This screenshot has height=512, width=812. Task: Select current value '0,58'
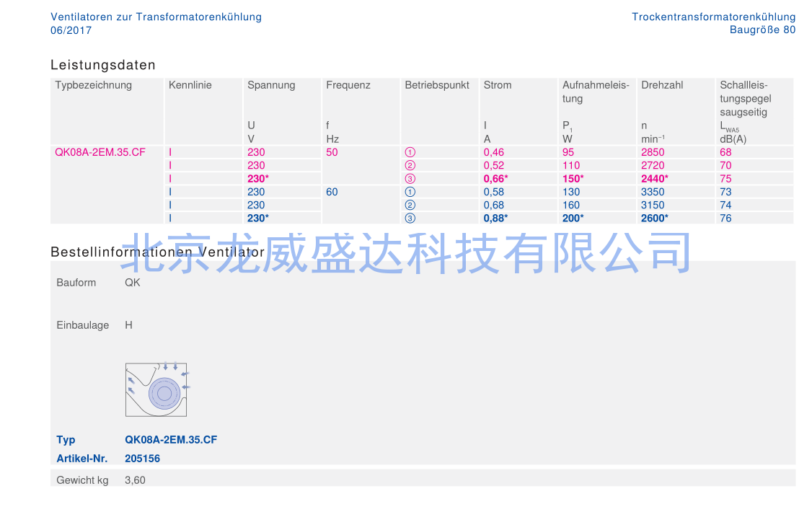coord(493,192)
